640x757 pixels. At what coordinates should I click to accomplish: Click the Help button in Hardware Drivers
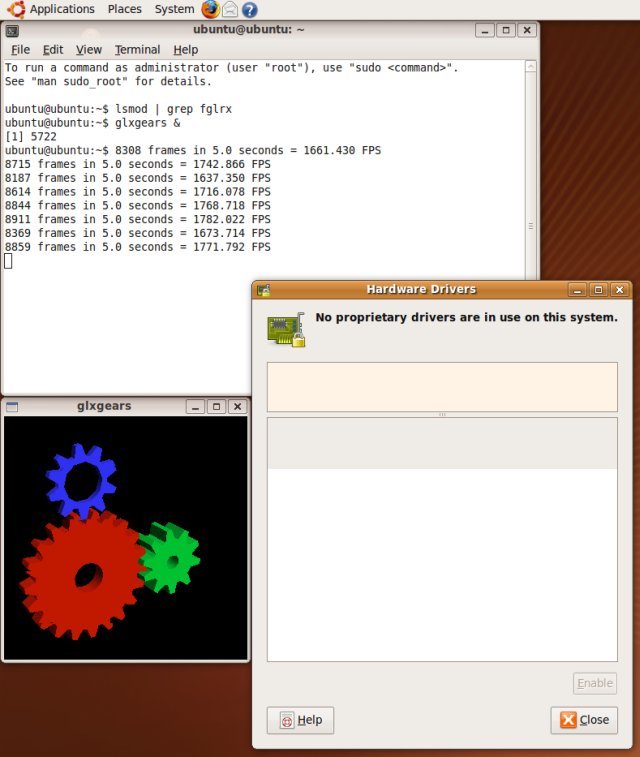click(300, 720)
